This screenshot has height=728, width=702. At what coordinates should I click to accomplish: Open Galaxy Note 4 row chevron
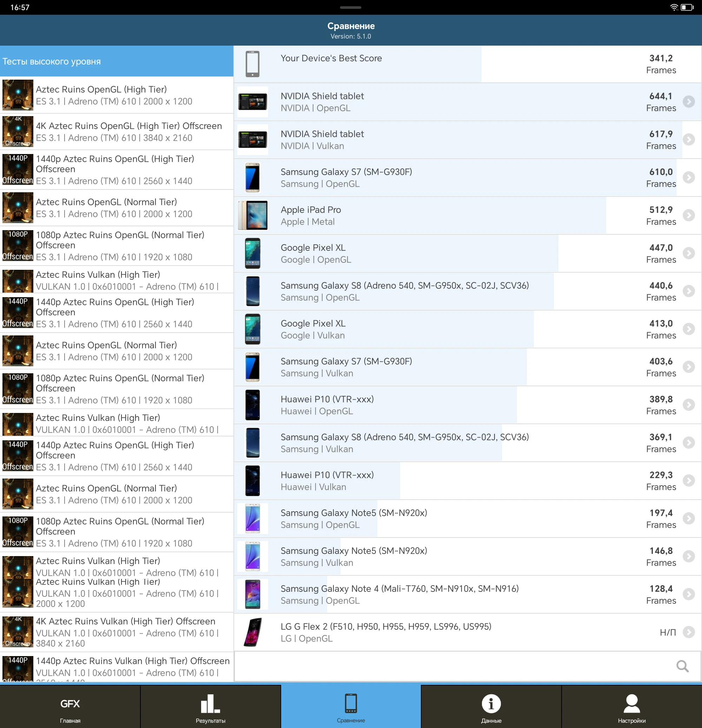coord(689,594)
